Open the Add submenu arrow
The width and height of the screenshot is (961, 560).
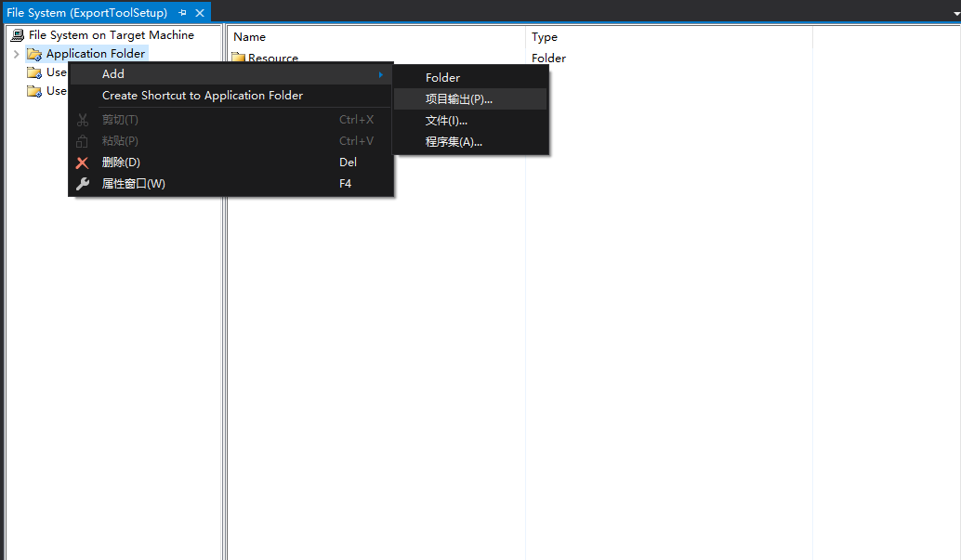tap(380, 74)
